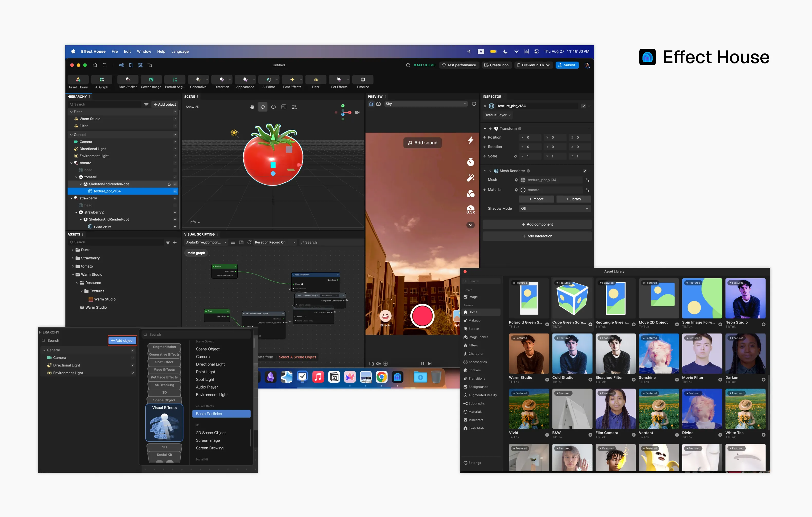Open the Asset Library toolbar icon
The width and height of the screenshot is (812, 517).
click(x=78, y=80)
